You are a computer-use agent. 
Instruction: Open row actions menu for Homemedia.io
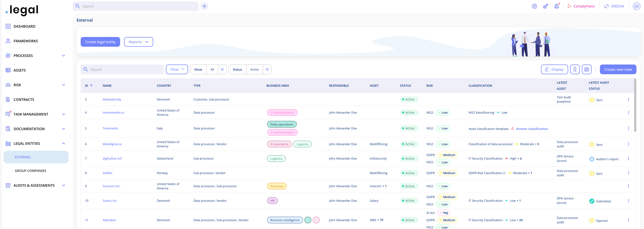(628, 112)
